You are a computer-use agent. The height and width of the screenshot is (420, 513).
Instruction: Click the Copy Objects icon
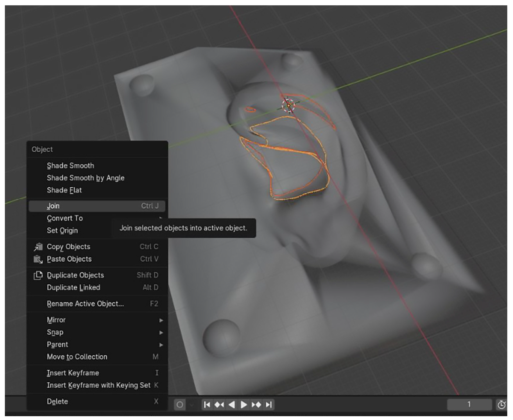[38, 247]
